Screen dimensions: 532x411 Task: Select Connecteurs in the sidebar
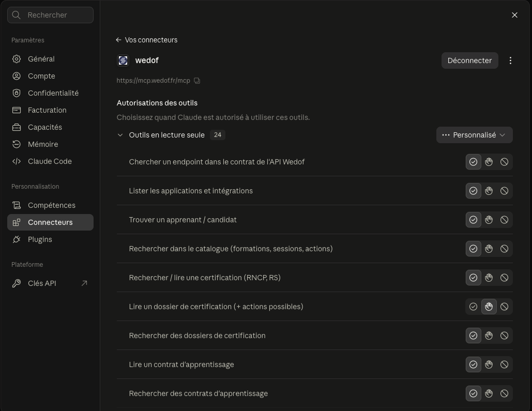pyautogui.click(x=50, y=222)
